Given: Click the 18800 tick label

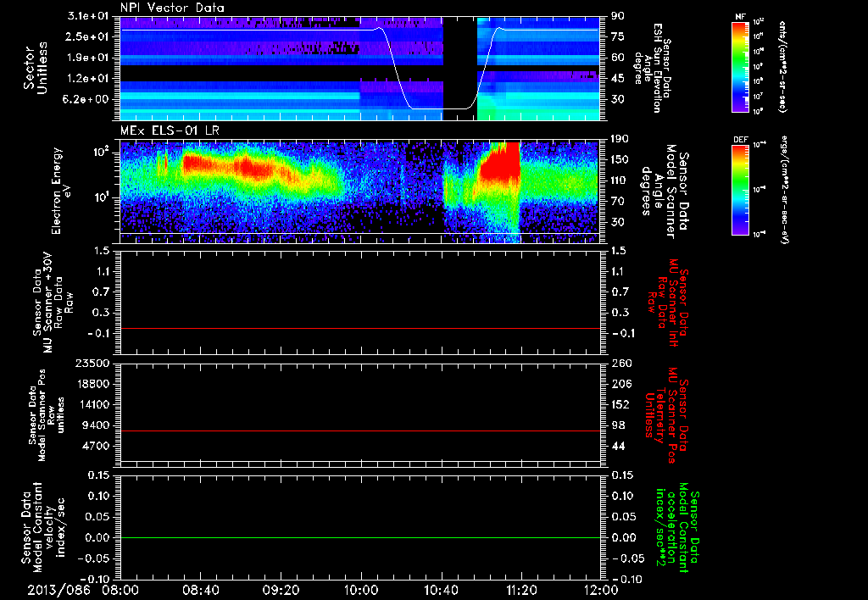Looking at the screenshot, I should pos(92,384).
